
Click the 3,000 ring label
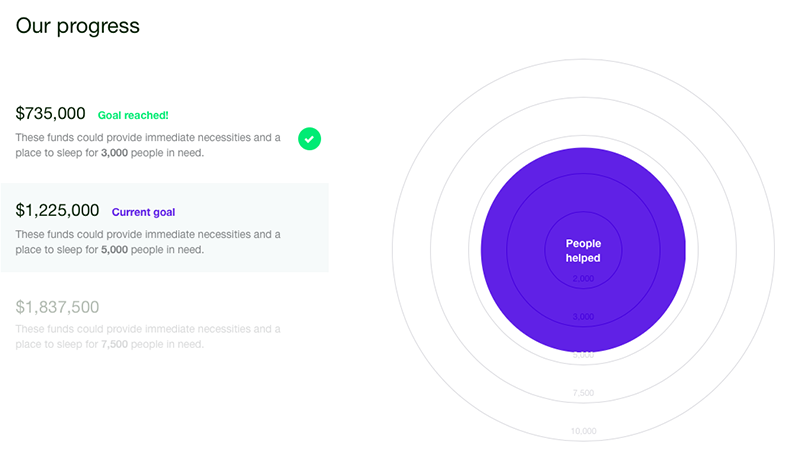click(x=583, y=317)
